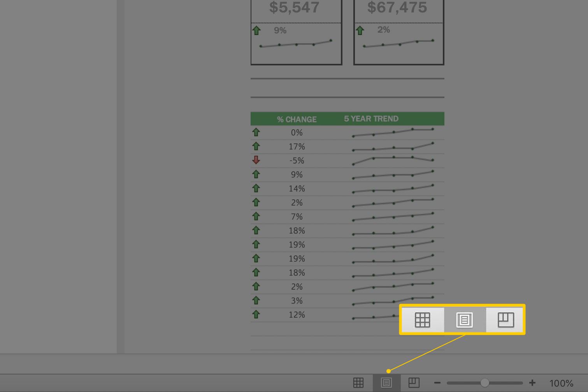Click the red down arrow beside -5%
This screenshot has height=392, width=588.
tap(256, 160)
